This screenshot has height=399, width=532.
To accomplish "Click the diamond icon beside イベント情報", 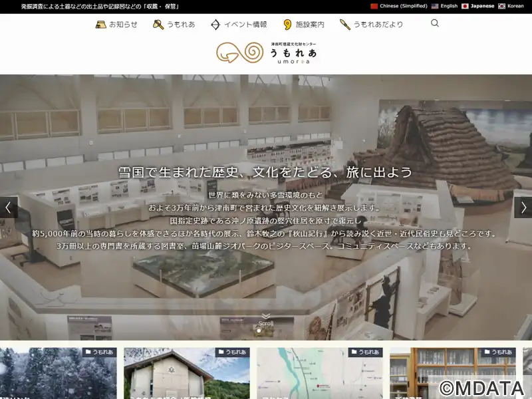I will [x=215, y=25].
